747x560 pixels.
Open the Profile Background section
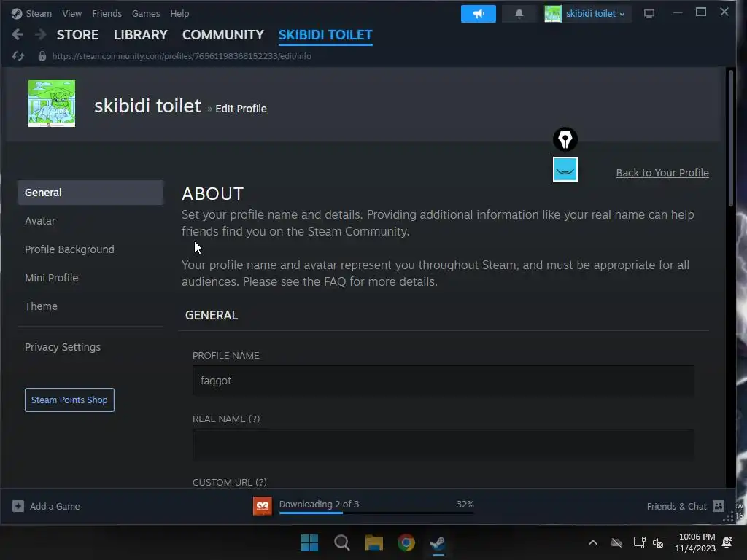pyautogui.click(x=69, y=249)
